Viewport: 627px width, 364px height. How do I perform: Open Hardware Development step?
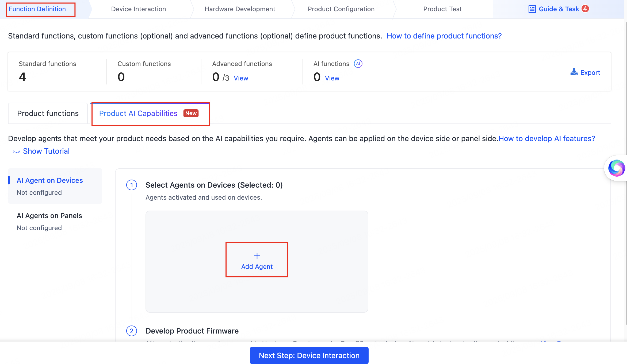click(x=240, y=9)
